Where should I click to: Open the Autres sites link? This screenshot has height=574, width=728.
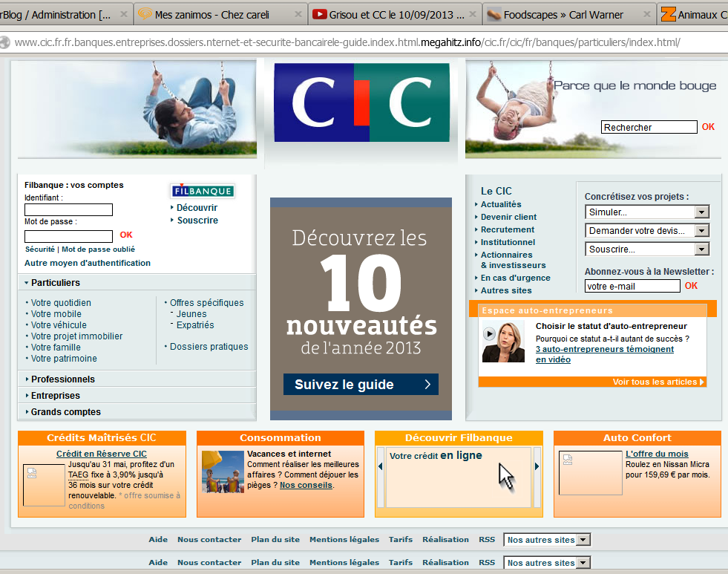click(x=506, y=290)
